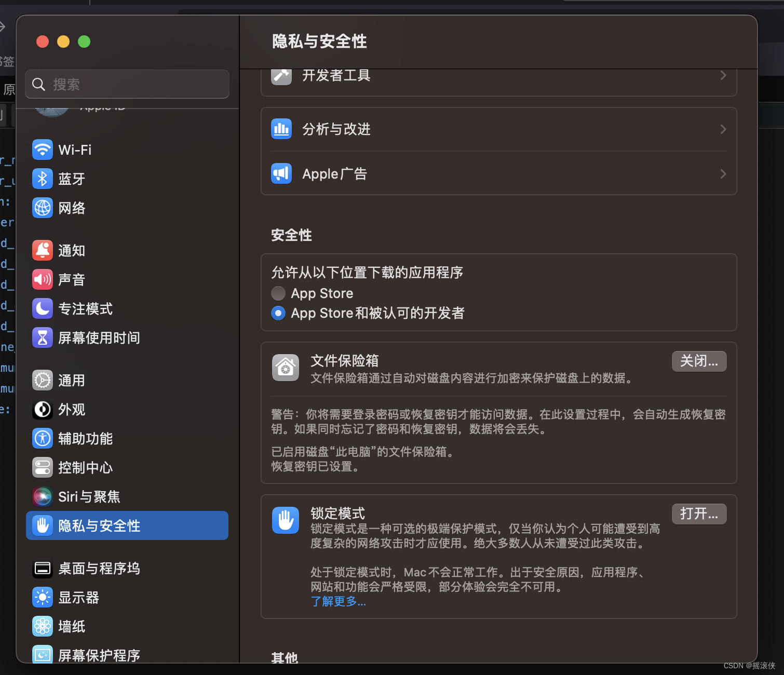Select App Store和被认可的开发者 radio option
Screen dimensions: 784x675
tap(278, 313)
